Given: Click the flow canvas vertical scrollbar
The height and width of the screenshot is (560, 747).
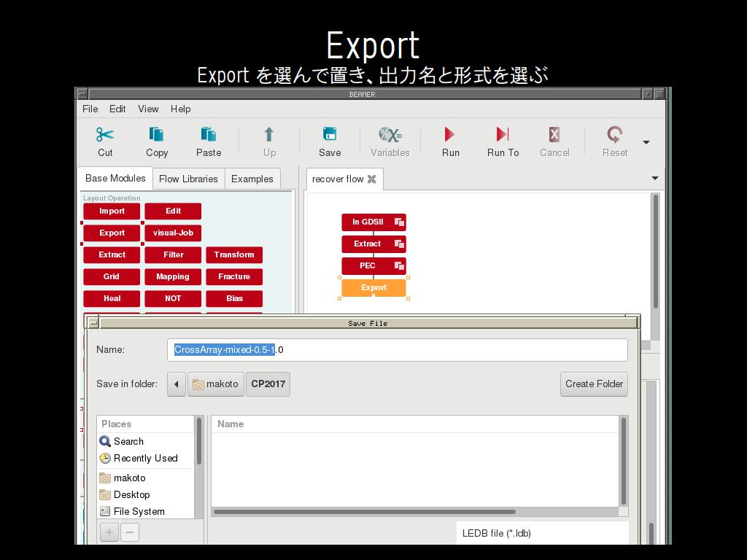Looking at the screenshot, I should click(656, 252).
